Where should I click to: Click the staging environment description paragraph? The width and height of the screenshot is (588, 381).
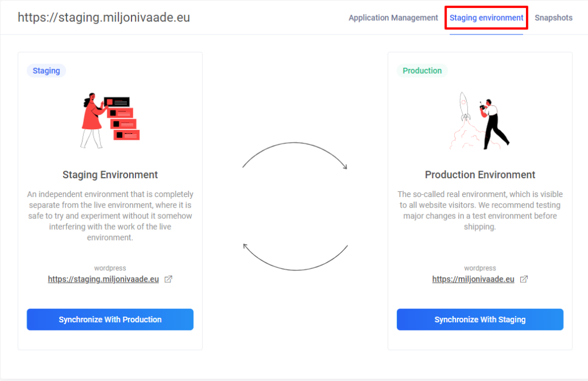point(110,216)
